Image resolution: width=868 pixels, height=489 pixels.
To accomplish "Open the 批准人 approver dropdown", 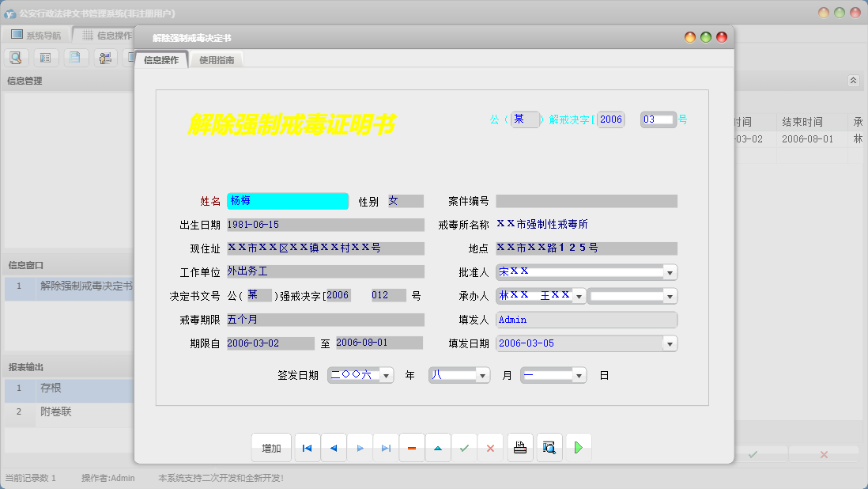I will [x=670, y=271].
